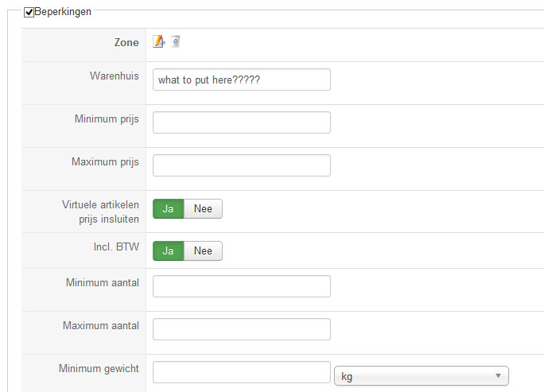Select Nee for Incl. BTW

203,250
